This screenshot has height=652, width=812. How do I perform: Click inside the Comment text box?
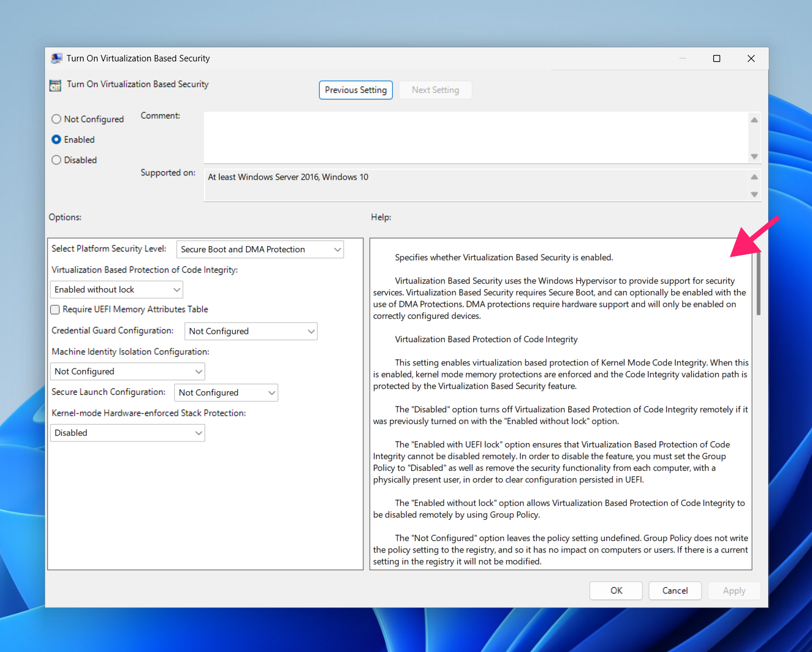476,137
